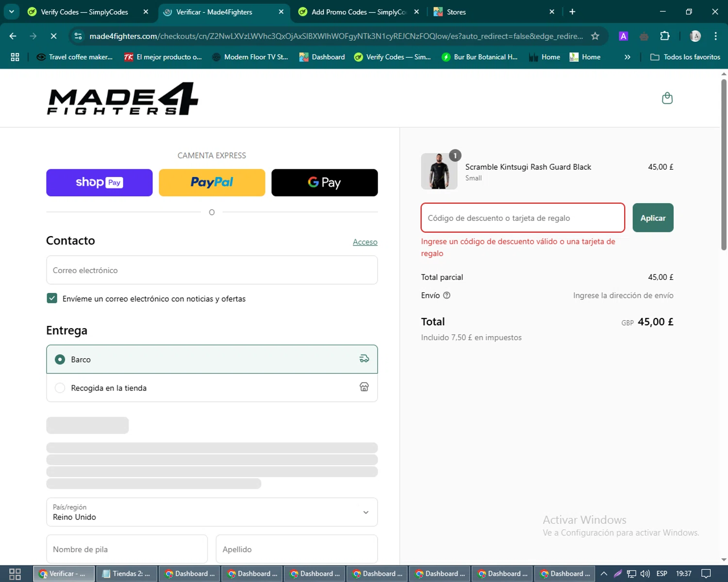
Task: Open the Chrome three-dot menu
Action: tap(716, 36)
